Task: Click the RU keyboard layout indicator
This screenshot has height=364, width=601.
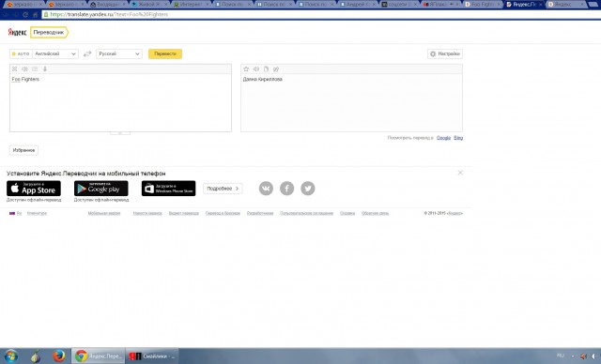Action: (561, 356)
